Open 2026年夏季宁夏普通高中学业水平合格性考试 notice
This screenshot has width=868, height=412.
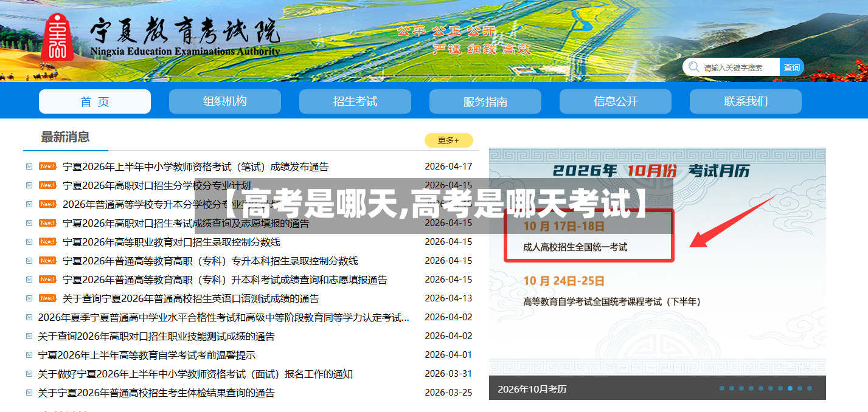tap(223, 317)
